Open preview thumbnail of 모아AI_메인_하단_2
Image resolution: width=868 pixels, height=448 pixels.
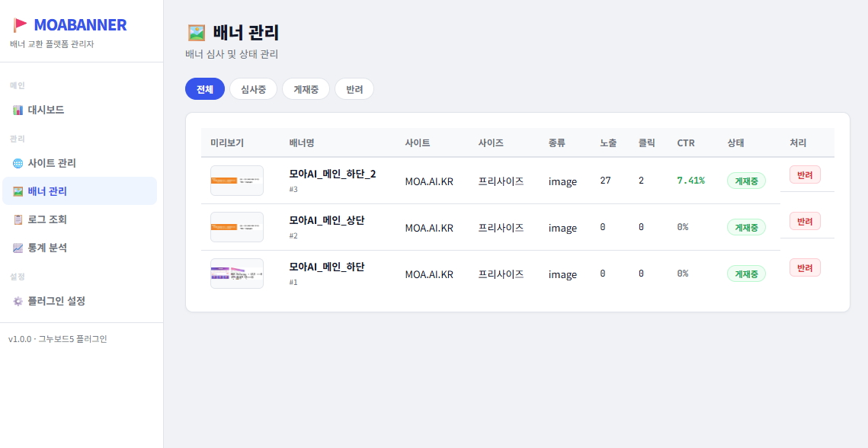(x=237, y=181)
